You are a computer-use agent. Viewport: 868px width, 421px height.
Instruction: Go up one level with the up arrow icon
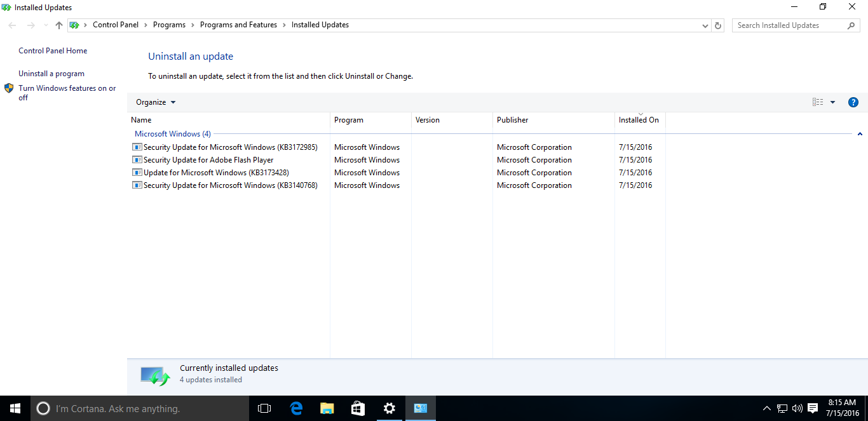[x=58, y=25]
